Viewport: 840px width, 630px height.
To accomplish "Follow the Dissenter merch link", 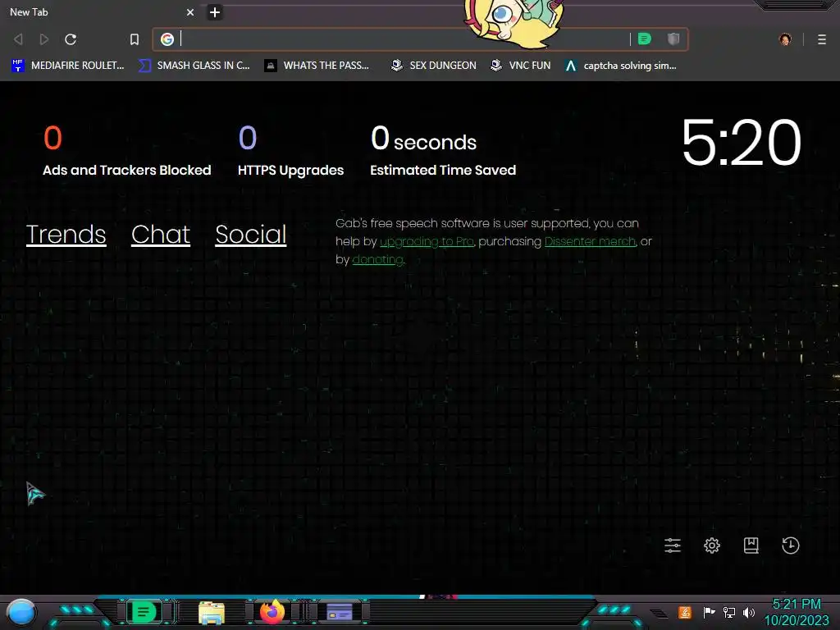I will (590, 242).
